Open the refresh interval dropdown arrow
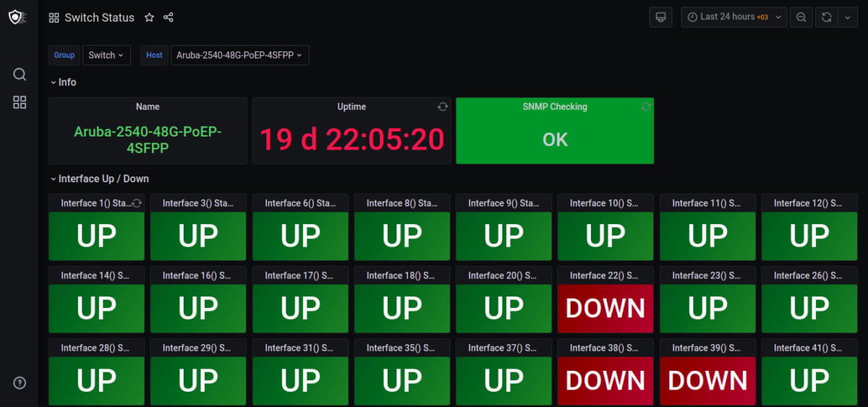 point(848,17)
